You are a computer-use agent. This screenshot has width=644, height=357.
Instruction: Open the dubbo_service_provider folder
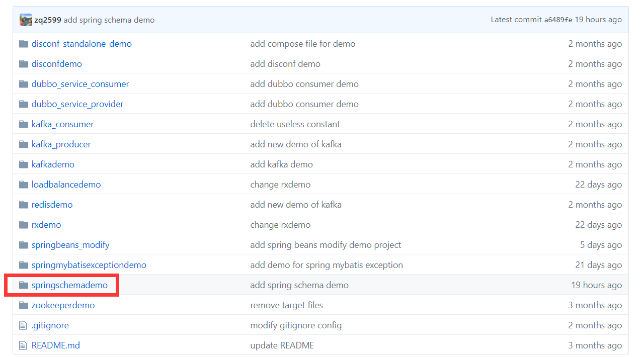77,104
